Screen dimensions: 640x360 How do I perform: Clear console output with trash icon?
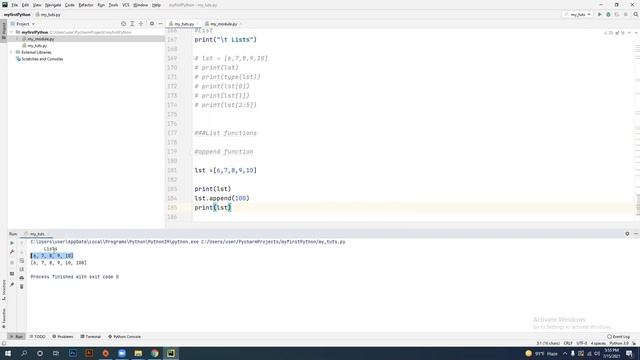pos(22,287)
